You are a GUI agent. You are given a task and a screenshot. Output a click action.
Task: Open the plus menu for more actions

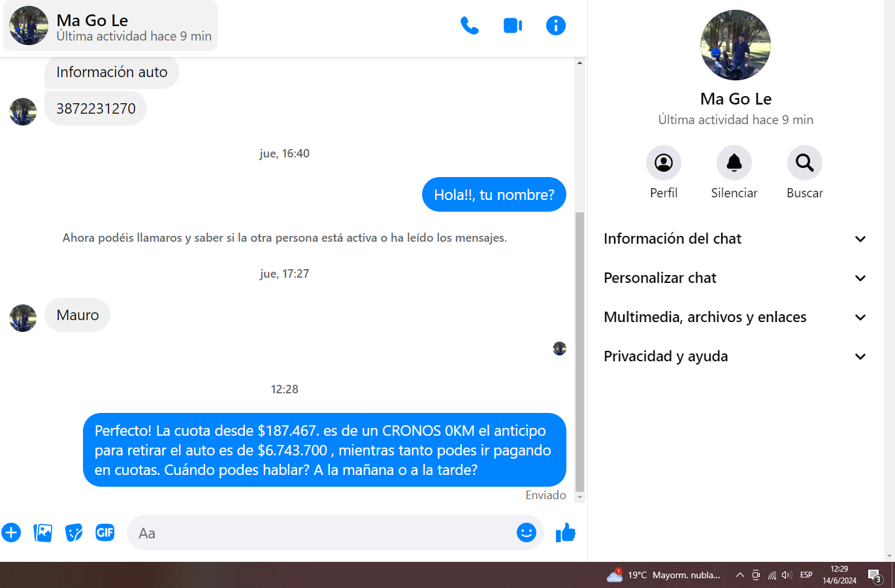tap(11, 532)
